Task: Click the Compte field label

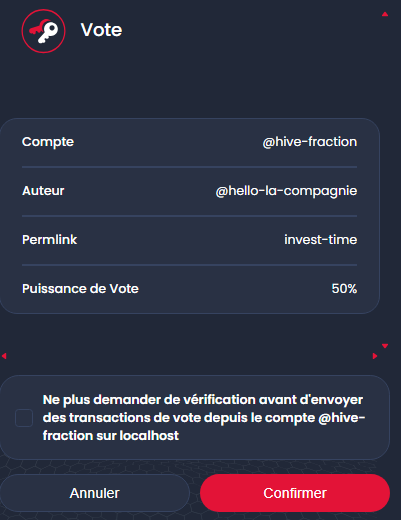Action: 48,142
